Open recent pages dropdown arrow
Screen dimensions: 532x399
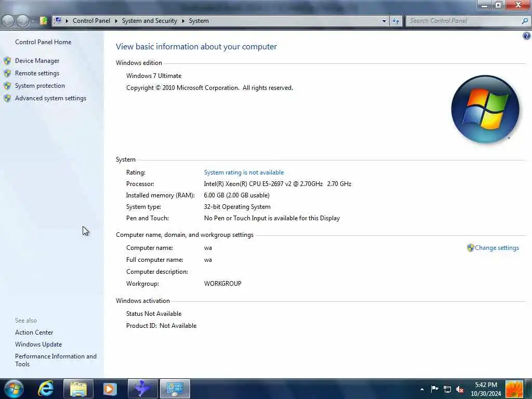point(33,21)
